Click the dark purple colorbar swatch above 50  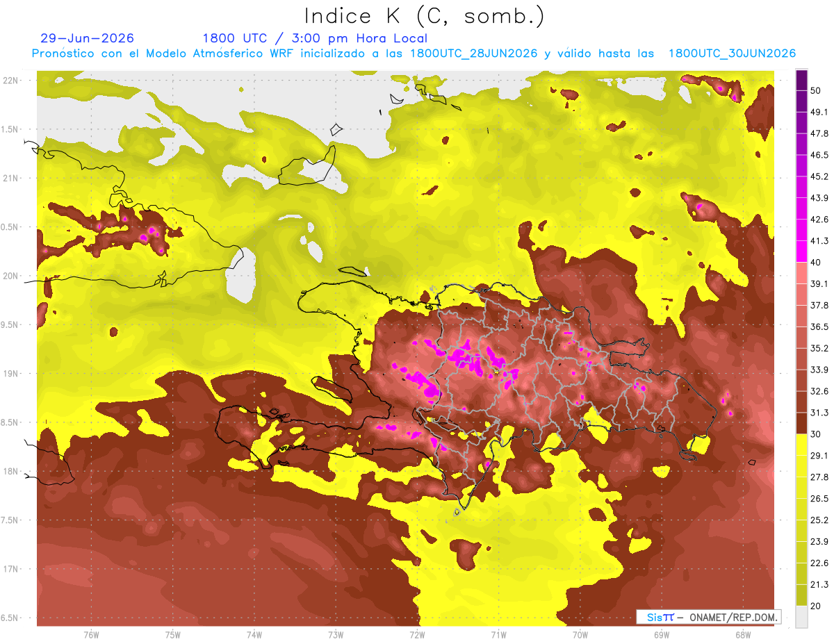pyautogui.click(x=801, y=80)
